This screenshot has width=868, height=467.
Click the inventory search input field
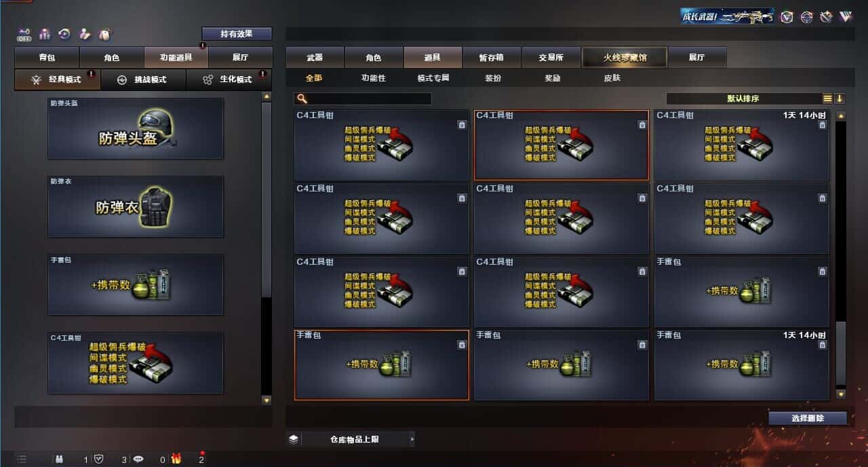pos(363,98)
